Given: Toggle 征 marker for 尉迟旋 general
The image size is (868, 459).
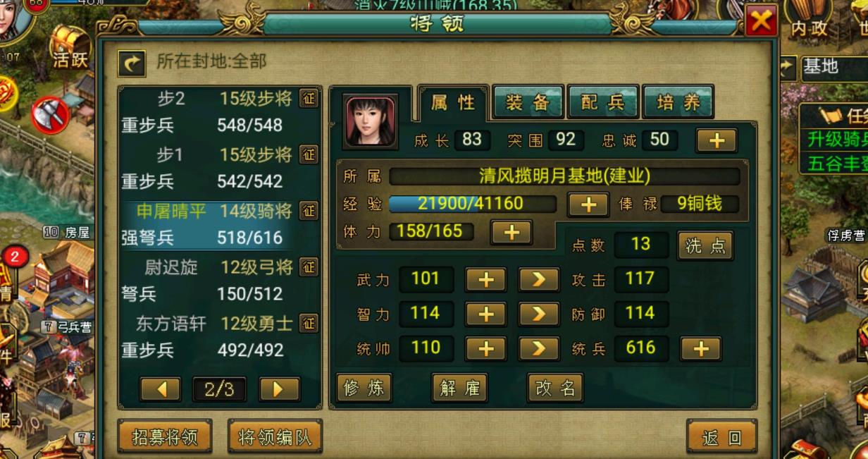Looking at the screenshot, I should pyautogui.click(x=309, y=267).
